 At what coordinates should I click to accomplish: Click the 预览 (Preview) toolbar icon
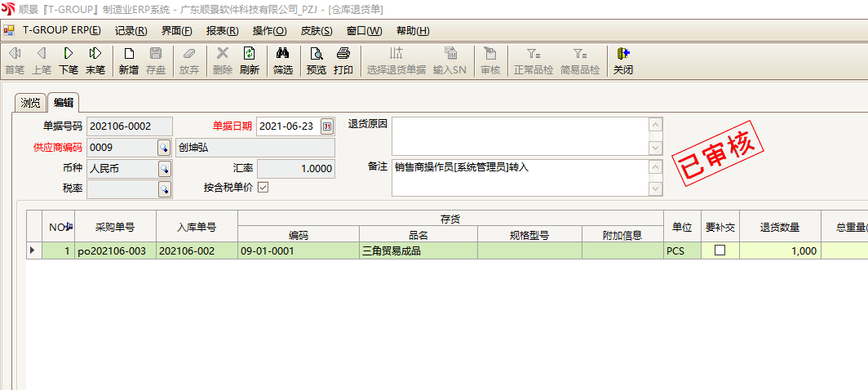316,60
